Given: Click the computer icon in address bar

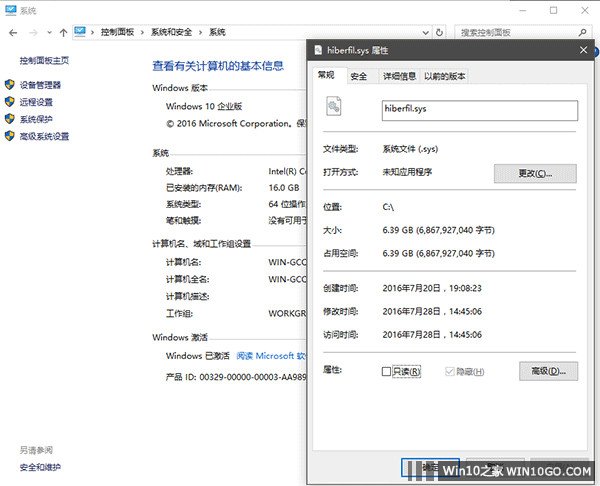Looking at the screenshot, I should (80, 32).
